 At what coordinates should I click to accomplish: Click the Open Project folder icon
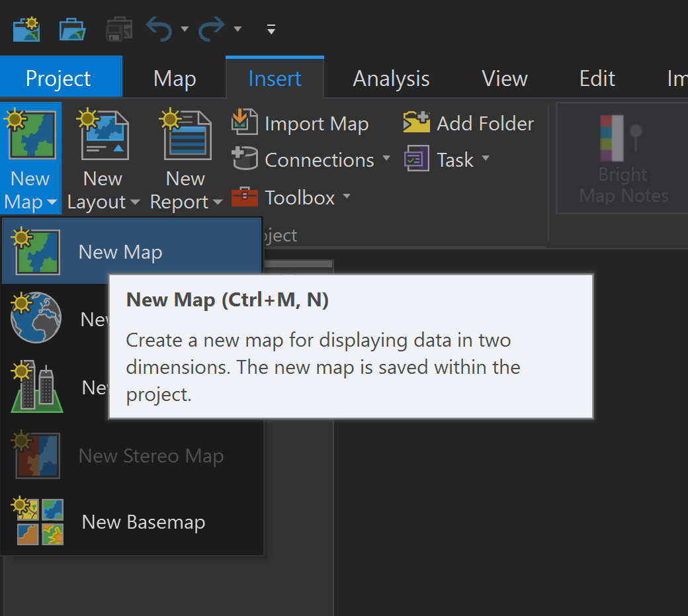click(x=71, y=29)
